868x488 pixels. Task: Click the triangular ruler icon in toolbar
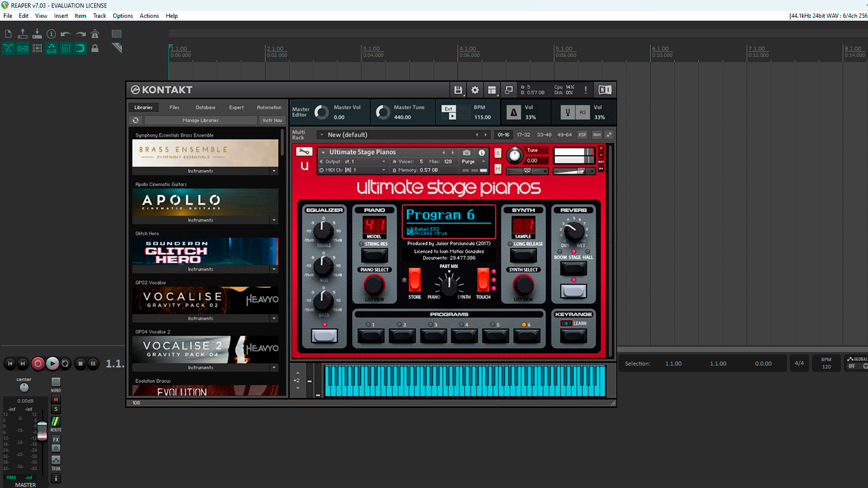point(116,48)
